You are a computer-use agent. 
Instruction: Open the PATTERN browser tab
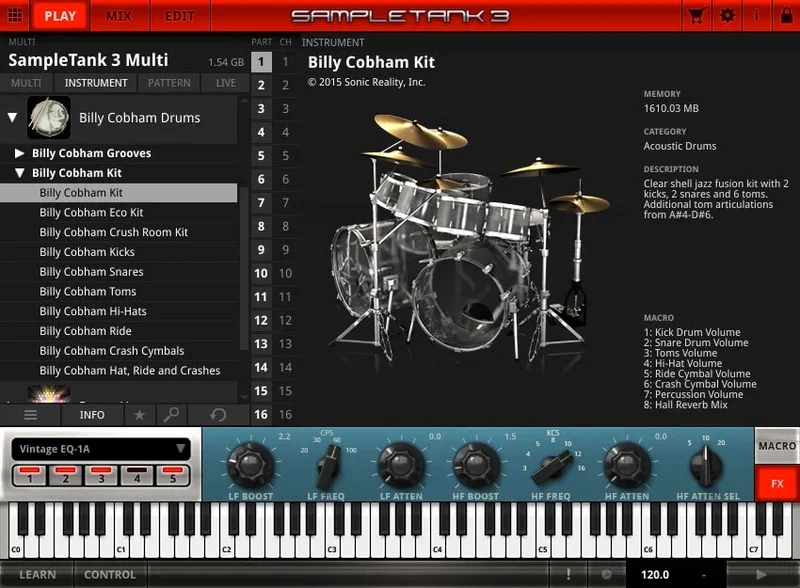pyautogui.click(x=169, y=83)
